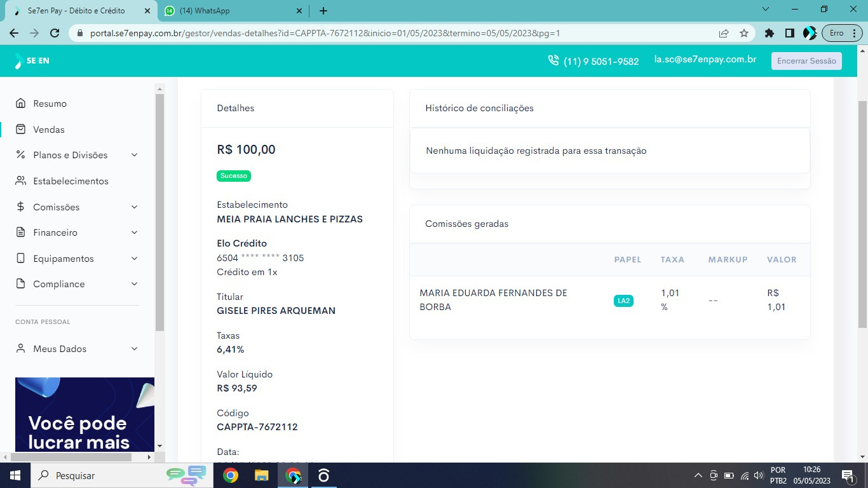Viewport: 868px width, 488px height.
Task: Click the Comissões dollar icon
Action: point(21,207)
